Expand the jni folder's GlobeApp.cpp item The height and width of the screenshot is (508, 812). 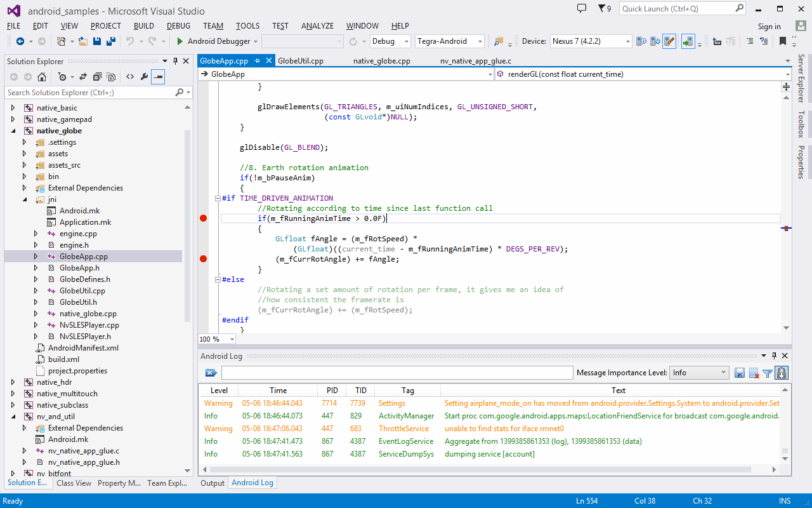(36, 256)
